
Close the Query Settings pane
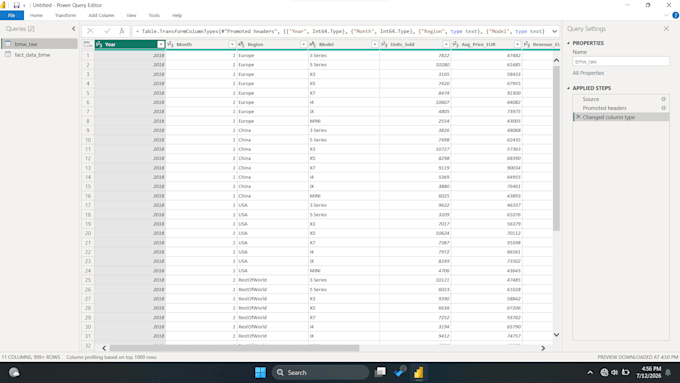666,29
